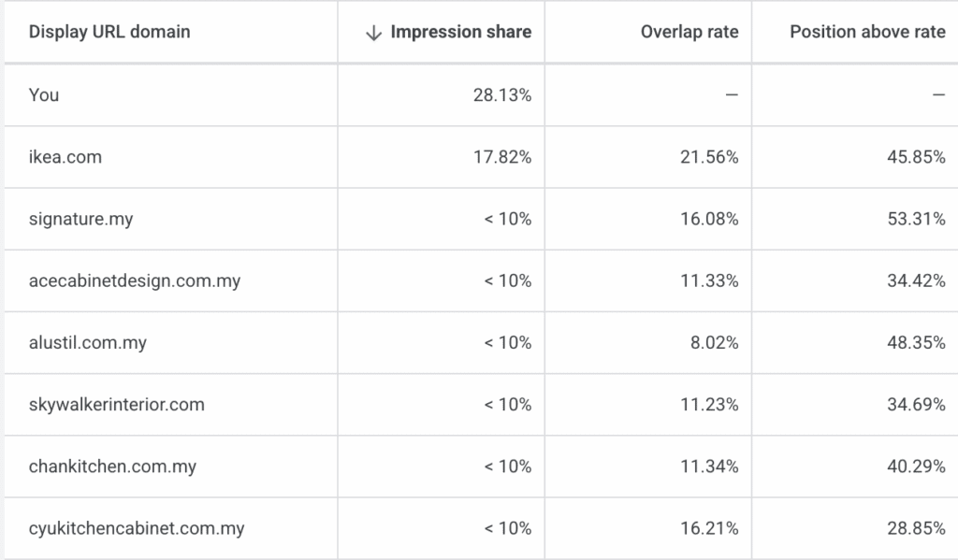Click the Display URL domain column header

[109, 31]
